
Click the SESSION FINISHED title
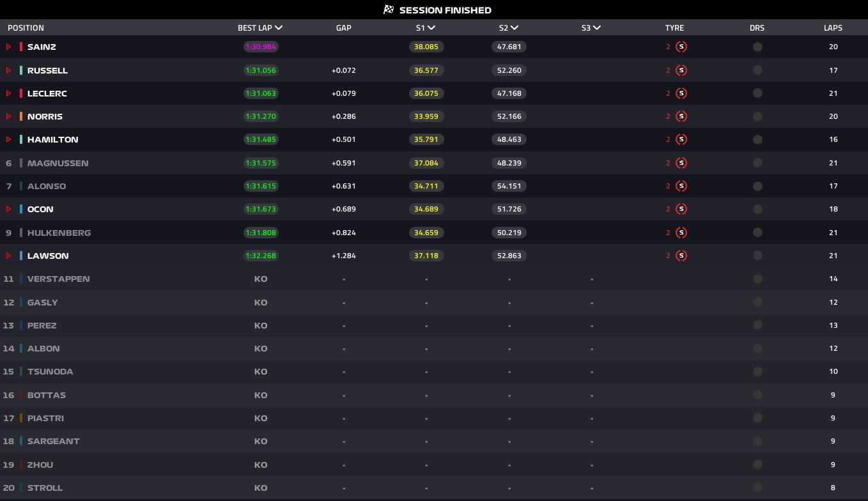446,10
